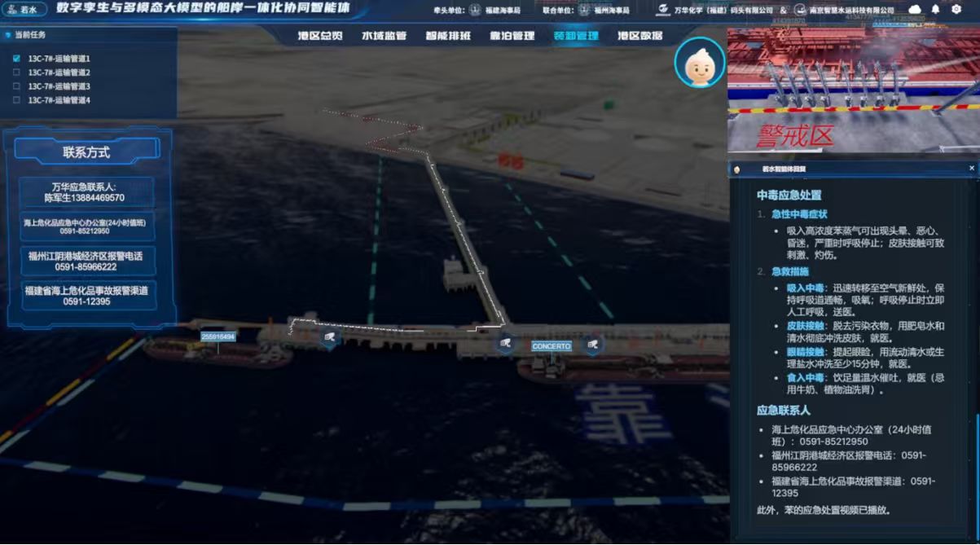Select the 智能排班 tab

(447, 36)
